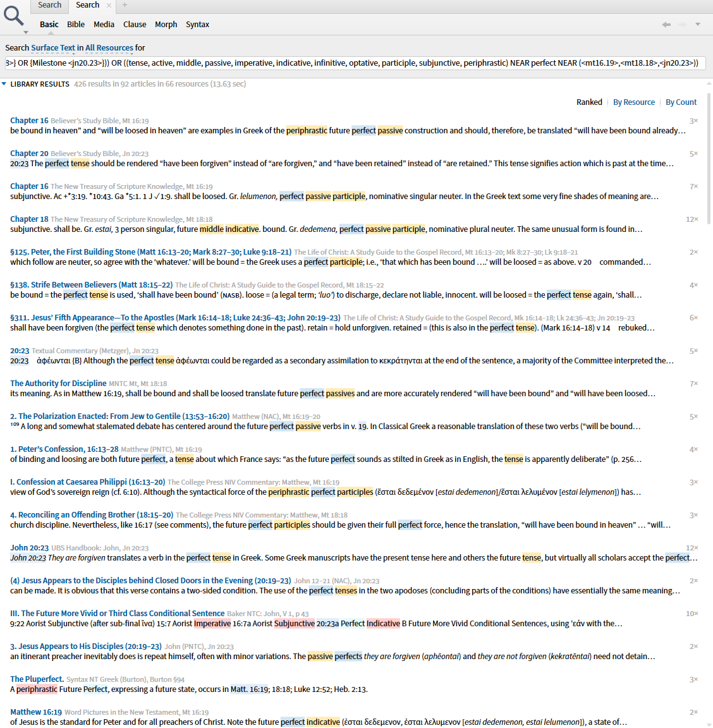The width and height of the screenshot is (713, 728).
Task: Open Matthew 16:19 Word Pictures result
Action: pos(36,712)
